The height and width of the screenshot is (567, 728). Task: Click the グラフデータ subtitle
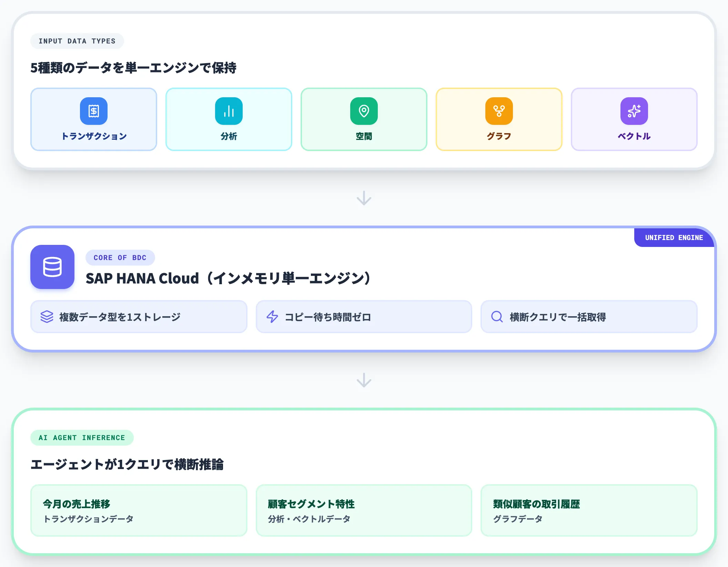click(x=518, y=519)
